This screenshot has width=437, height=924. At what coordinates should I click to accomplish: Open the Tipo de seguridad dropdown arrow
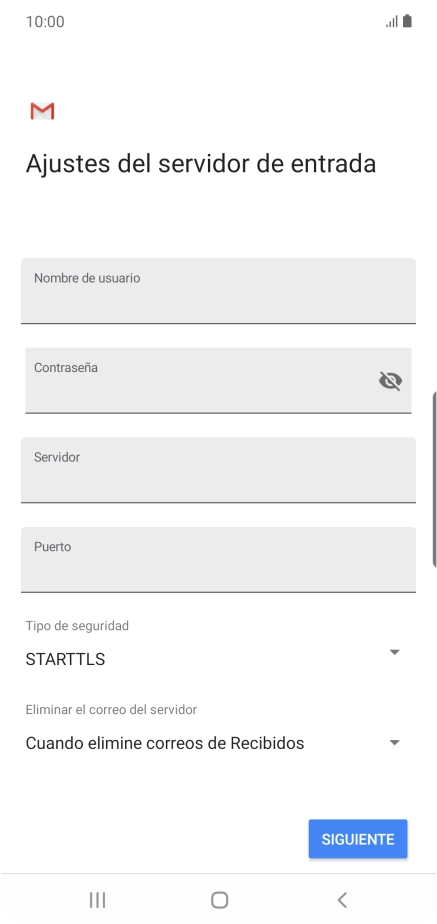395,652
